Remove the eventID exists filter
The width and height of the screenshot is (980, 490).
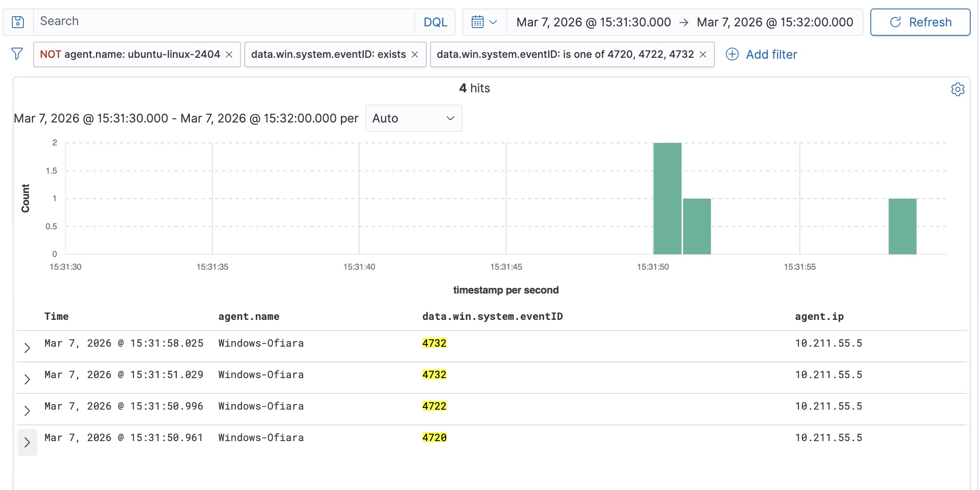(415, 54)
